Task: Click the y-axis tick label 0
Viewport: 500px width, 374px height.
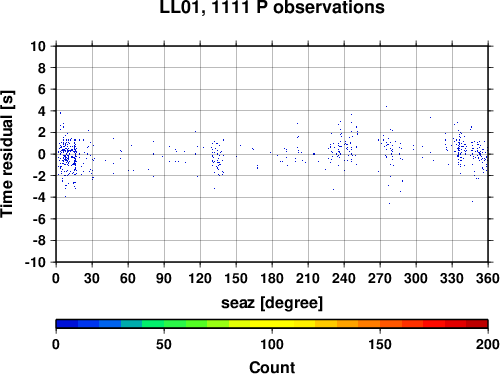Action: coord(42,154)
